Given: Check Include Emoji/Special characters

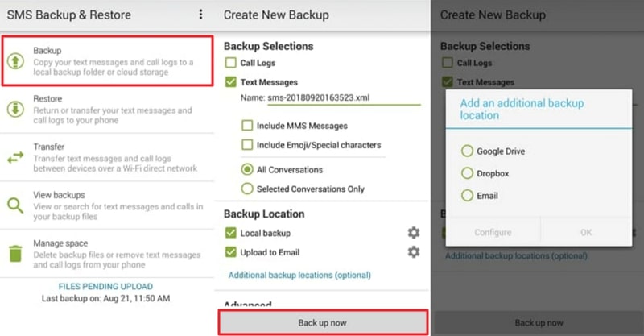Looking at the screenshot, I should tap(248, 145).
